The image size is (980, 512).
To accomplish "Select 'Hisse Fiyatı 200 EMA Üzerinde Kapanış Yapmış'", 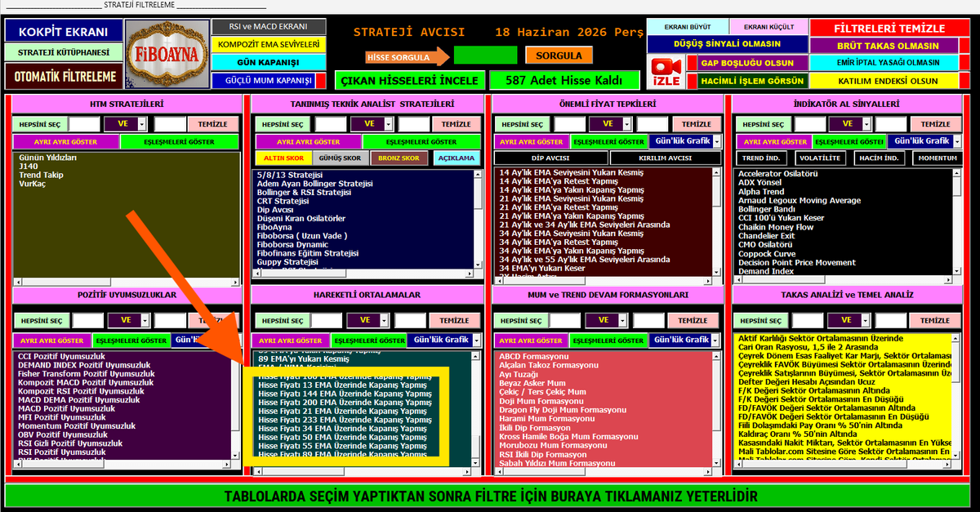I will pos(345,402).
